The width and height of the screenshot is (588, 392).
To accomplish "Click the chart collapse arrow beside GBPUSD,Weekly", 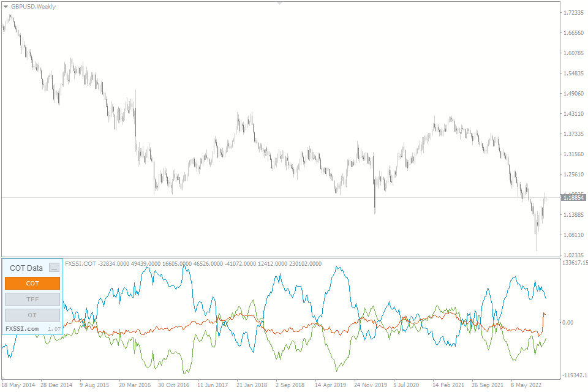I will pyautogui.click(x=6, y=7).
